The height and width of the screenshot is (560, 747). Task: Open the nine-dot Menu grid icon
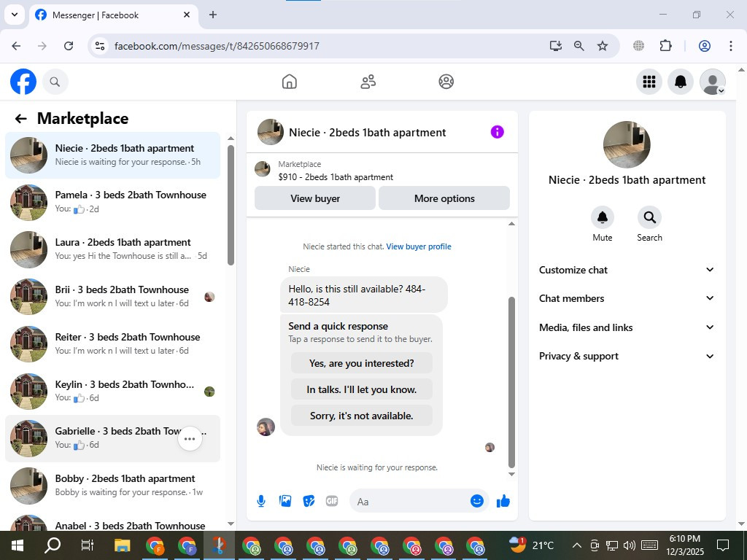click(x=649, y=82)
